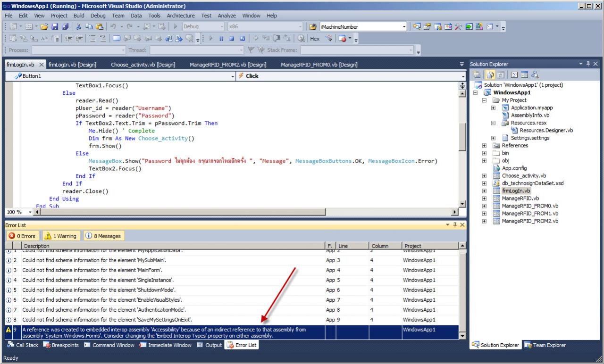Open the Output tab
604x364 pixels.
[x=209, y=345]
